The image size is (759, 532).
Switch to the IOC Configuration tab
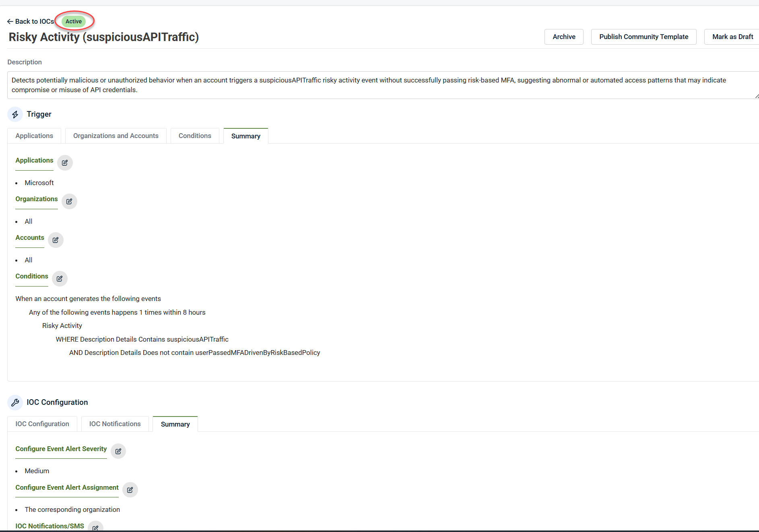click(x=42, y=424)
